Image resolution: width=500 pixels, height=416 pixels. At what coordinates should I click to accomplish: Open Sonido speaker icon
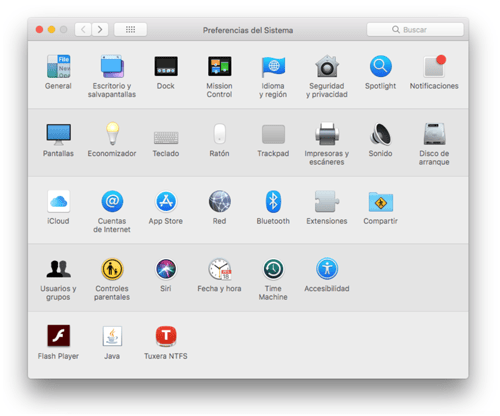(380, 134)
